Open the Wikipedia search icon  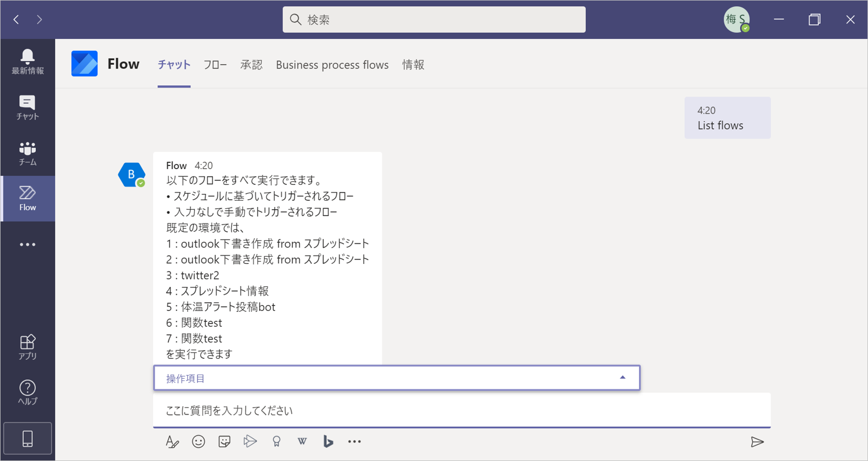[302, 441]
